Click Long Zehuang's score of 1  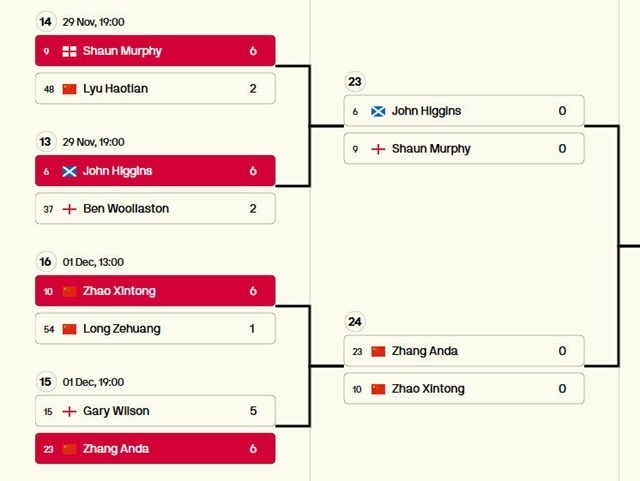(253, 329)
